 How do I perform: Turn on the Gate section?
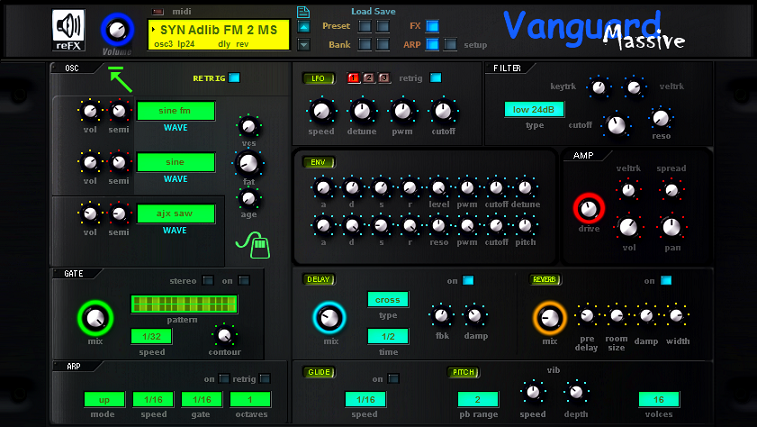pos(244,281)
